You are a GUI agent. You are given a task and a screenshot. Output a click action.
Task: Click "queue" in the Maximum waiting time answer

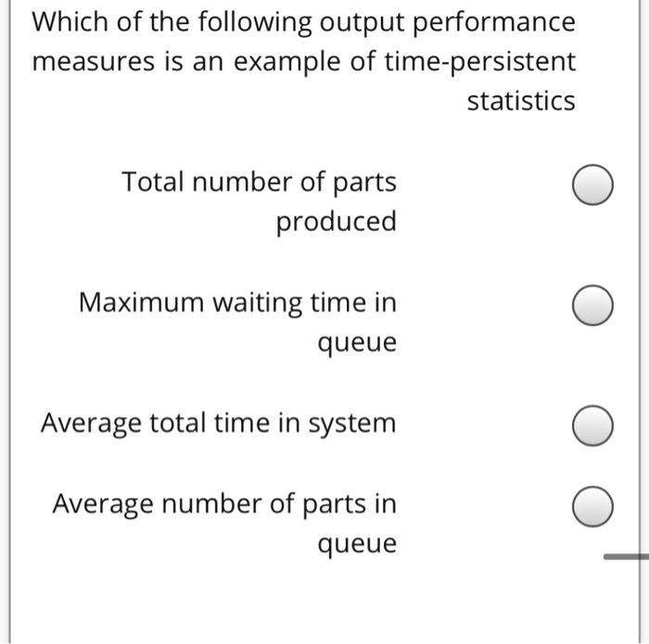tap(357, 343)
